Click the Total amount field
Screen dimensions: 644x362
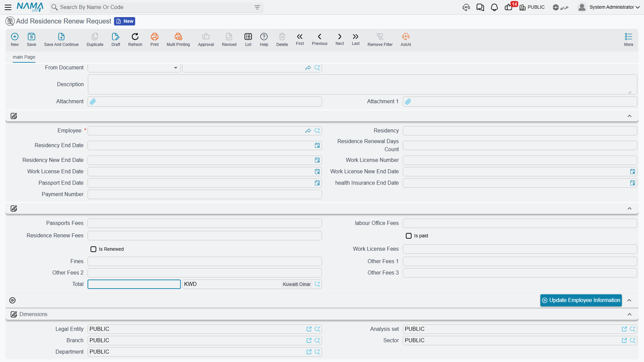pyautogui.click(x=134, y=284)
